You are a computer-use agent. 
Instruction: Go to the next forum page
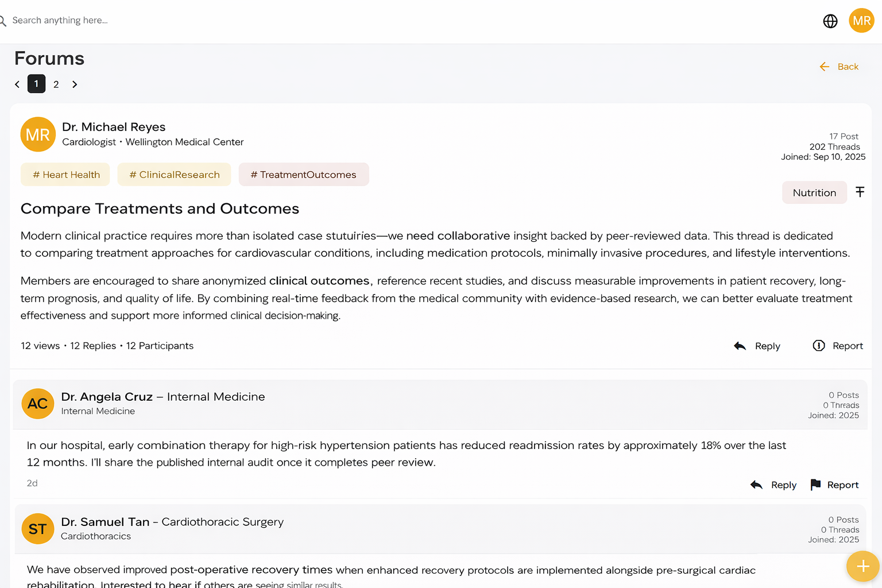pyautogui.click(x=75, y=84)
